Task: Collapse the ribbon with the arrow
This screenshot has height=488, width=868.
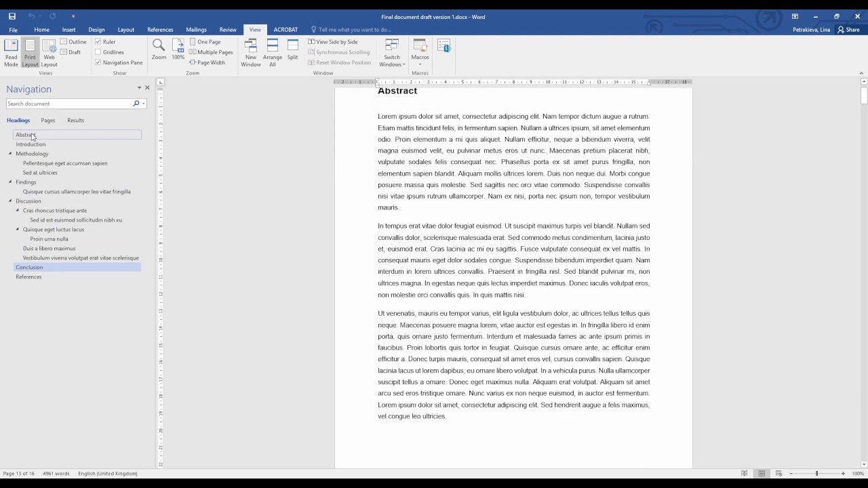Action: [x=861, y=73]
